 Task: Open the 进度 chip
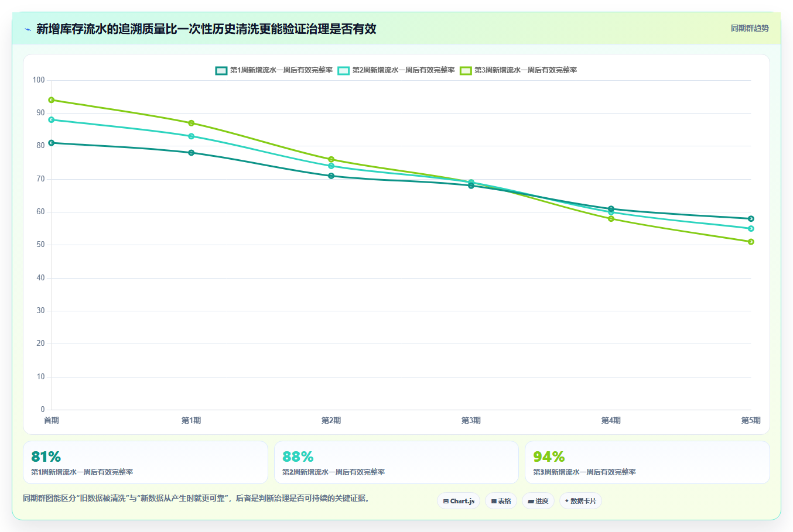538,501
